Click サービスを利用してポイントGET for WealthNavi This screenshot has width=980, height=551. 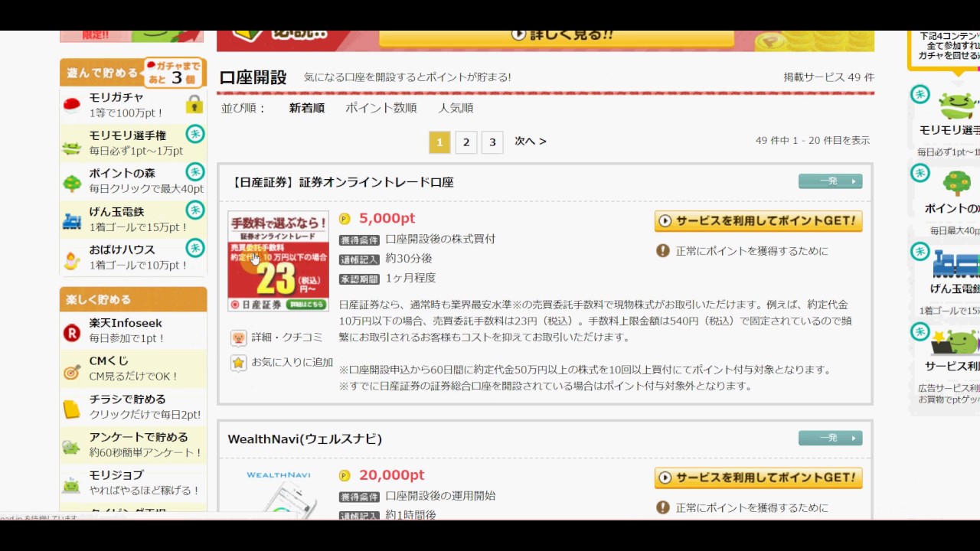759,478
